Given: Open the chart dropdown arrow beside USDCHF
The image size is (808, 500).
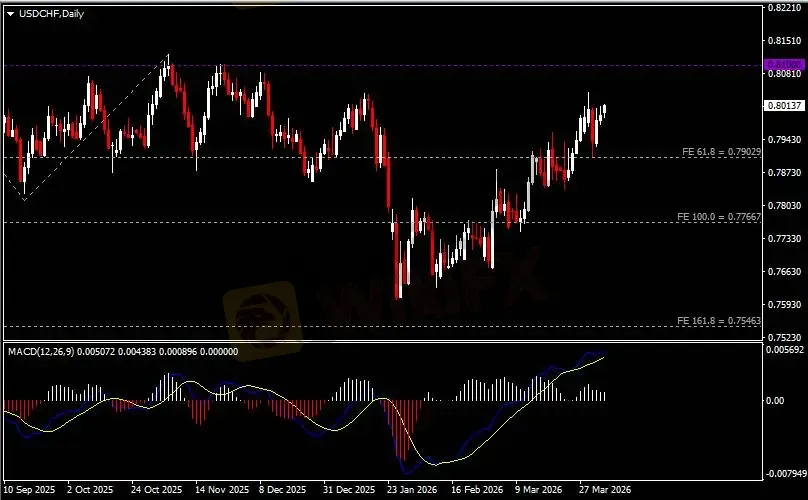Looking at the screenshot, I should [10, 12].
